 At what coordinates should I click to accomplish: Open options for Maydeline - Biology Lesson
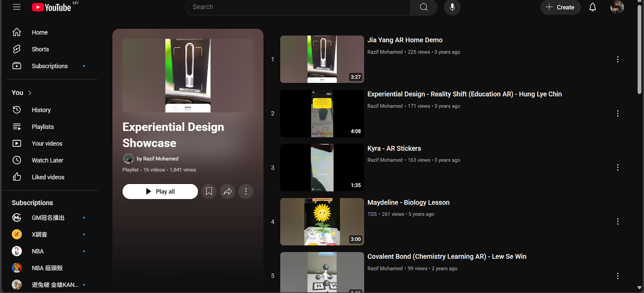(x=617, y=222)
